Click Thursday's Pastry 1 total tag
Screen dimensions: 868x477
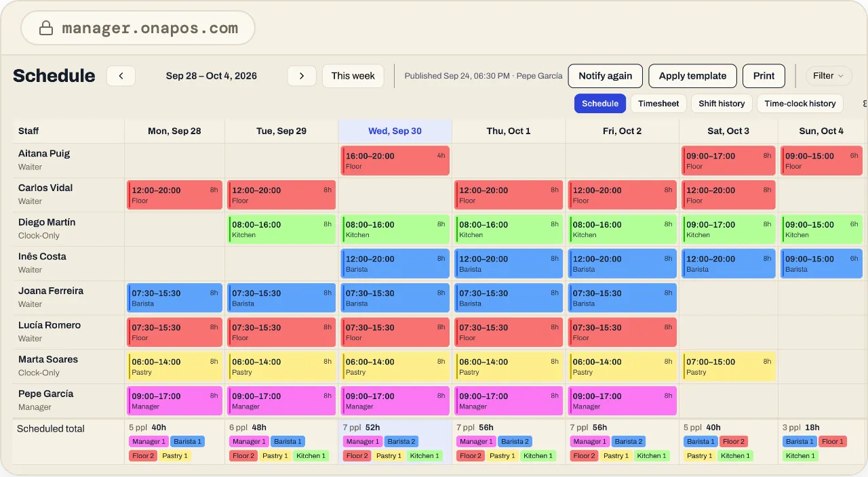[x=502, y=456]
